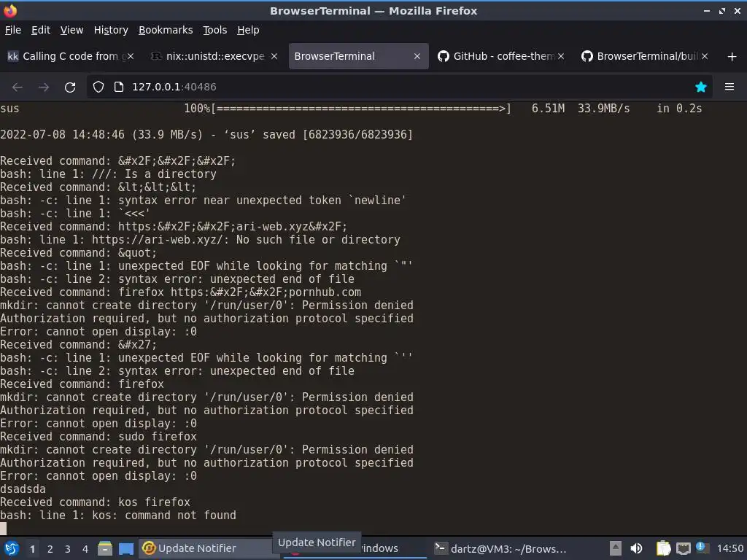This screenshot has height=560, width=747.
Task: Close the nix::unistd::execvpe tab
Action: tap(274, 56)
